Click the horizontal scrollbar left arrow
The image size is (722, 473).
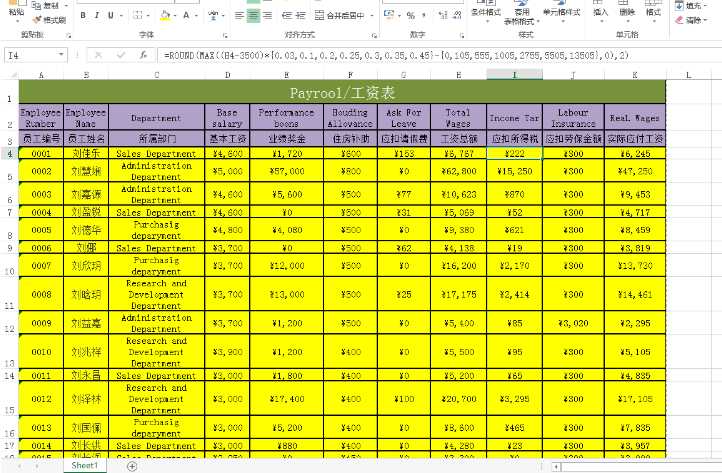coord(556,467)
